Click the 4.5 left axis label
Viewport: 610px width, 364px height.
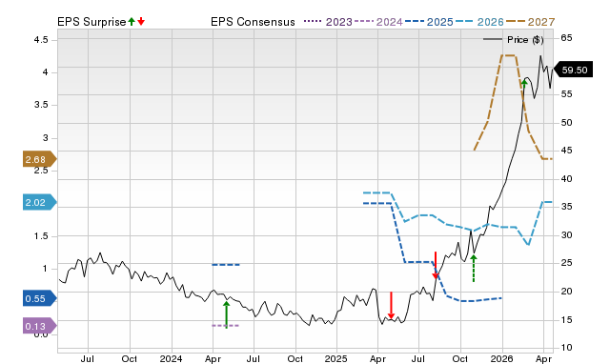[x=41, y=40]
